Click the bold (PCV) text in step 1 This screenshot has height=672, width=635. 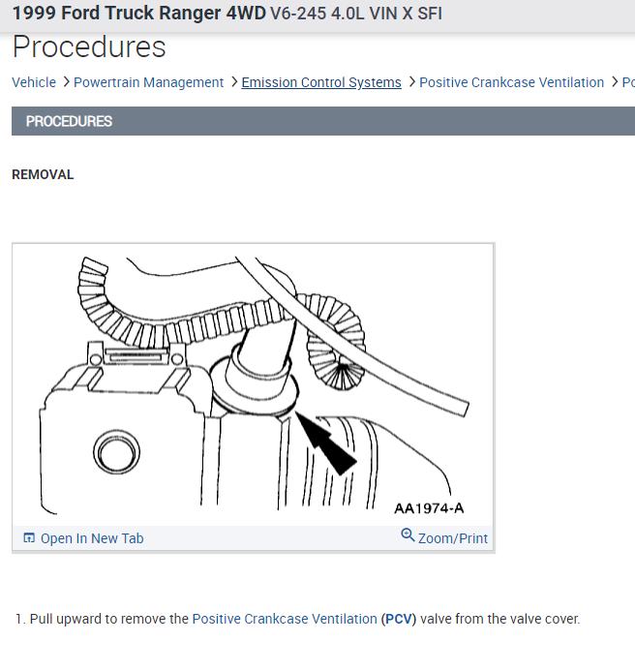[x=399, y=619]
